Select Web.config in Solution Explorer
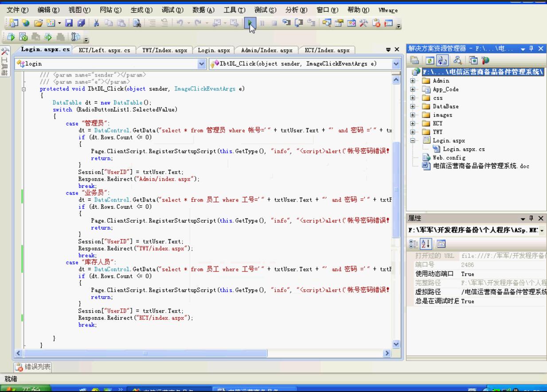Viewport: 547px width, 392px height. [x=449, y=157]
